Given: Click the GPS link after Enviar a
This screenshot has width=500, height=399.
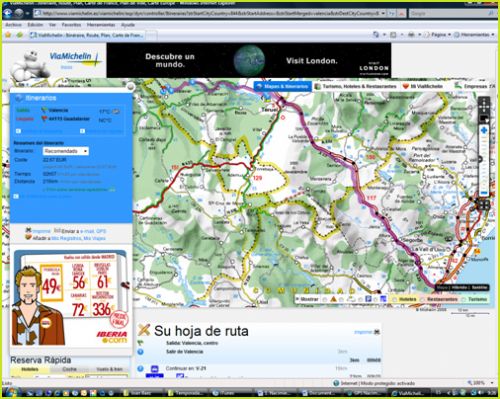Looking at the screenshot, I should [101, 231].
